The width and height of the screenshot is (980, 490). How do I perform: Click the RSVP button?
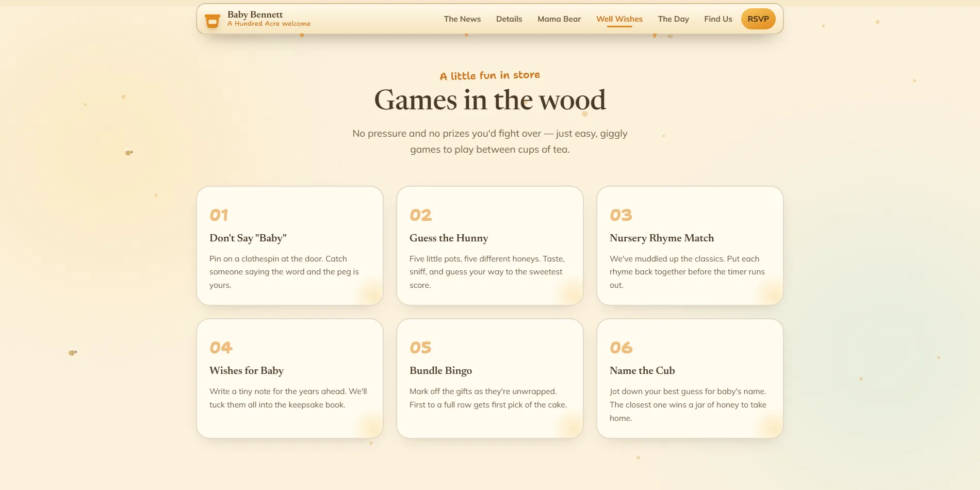[x=758, y=19]
